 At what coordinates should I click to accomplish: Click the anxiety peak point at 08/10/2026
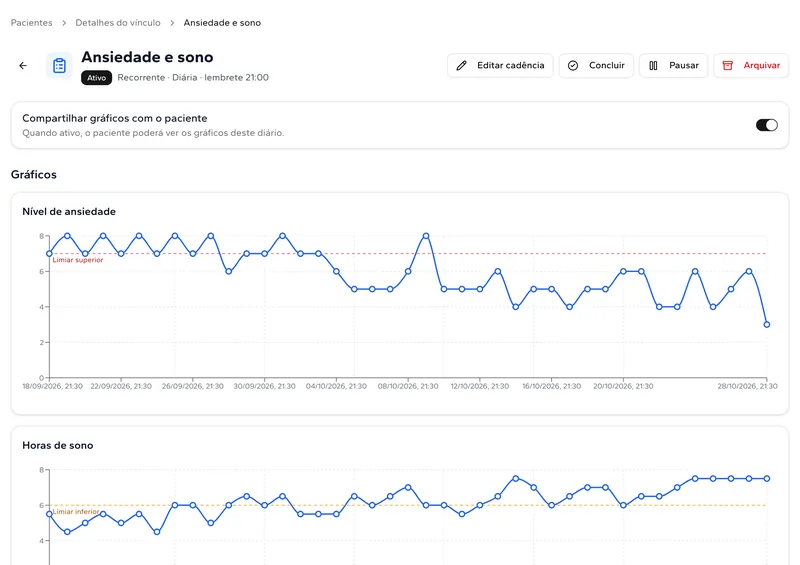point(426,236)
